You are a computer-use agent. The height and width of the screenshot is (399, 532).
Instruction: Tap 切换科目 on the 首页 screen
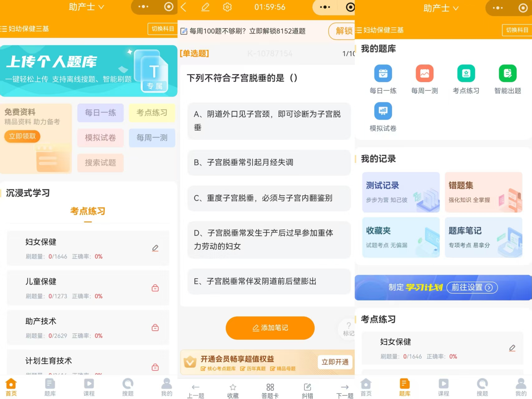[x=162, y=29]
